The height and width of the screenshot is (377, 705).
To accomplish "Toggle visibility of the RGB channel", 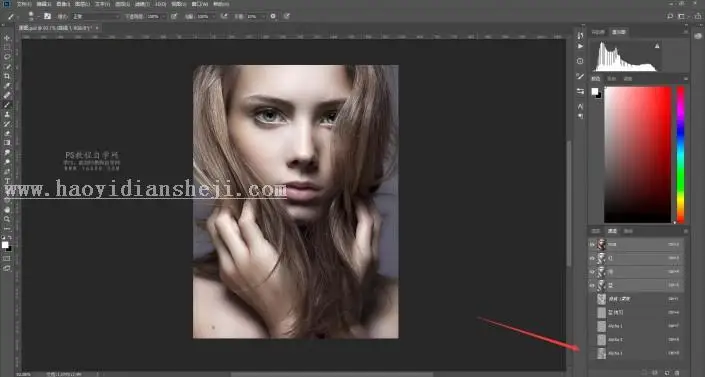I will [592, 245].
